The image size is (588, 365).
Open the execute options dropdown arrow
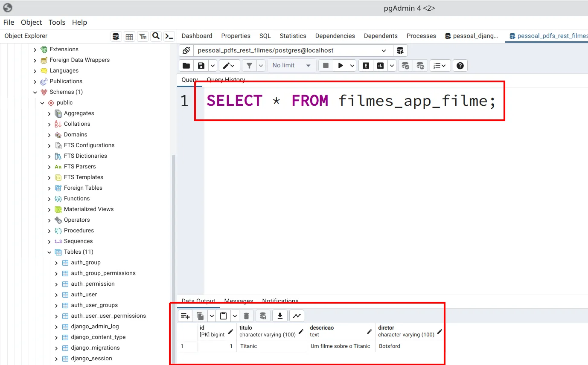pos(352,66)
